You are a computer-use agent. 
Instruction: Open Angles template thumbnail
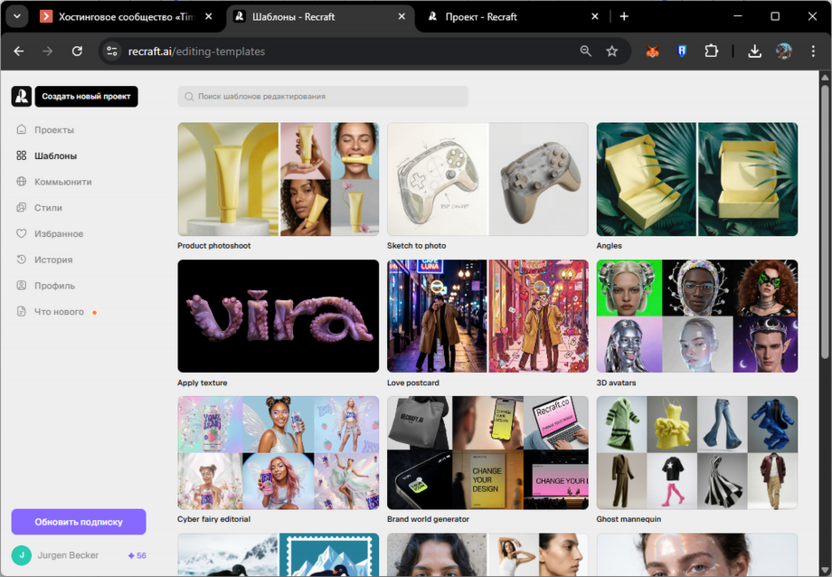[697, 179]
